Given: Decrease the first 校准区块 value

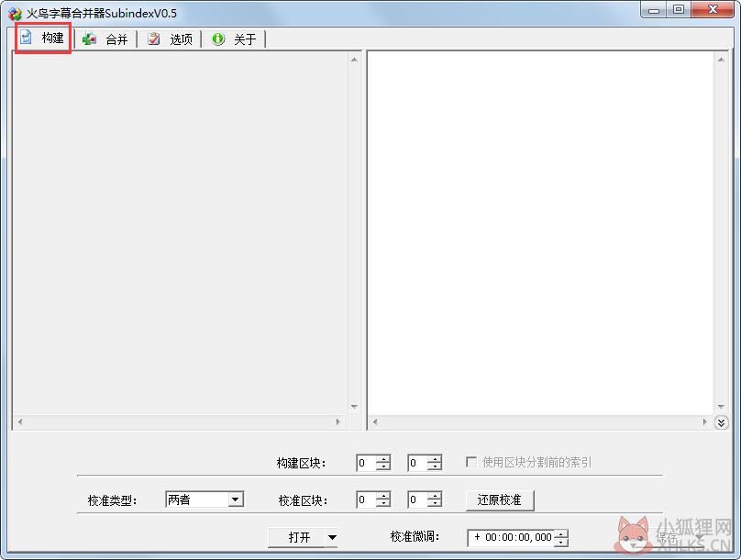Looking at the screenshot, I should point(383,504).
